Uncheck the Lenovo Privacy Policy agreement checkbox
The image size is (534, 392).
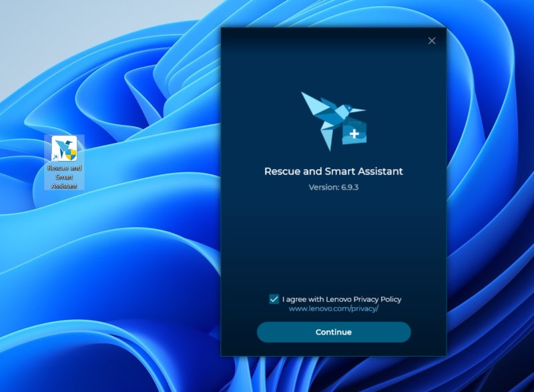pyautogui.click(x=274, y=299)
